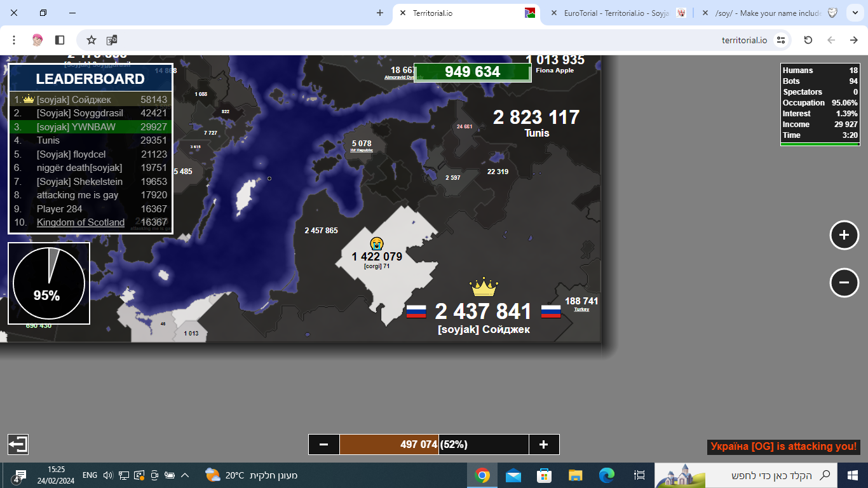Open the notification center icon

click(x=18, y=476)
